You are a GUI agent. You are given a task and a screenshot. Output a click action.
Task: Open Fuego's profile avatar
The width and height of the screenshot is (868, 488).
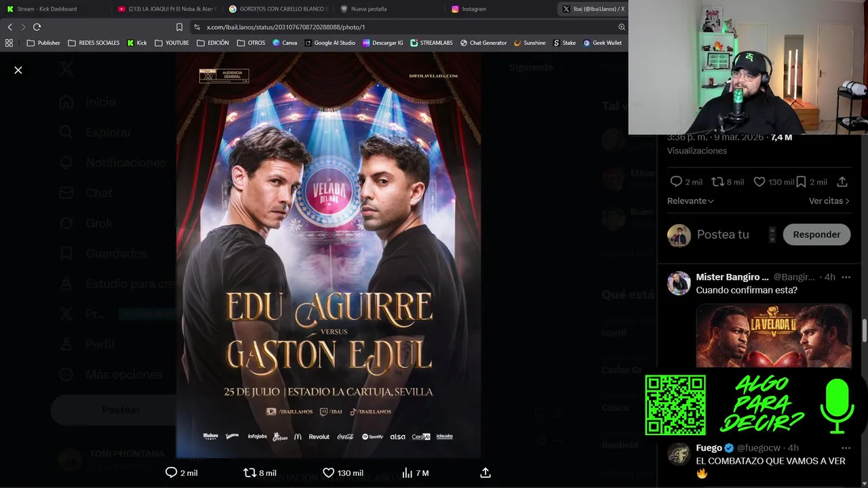click(x=679, y=454)
